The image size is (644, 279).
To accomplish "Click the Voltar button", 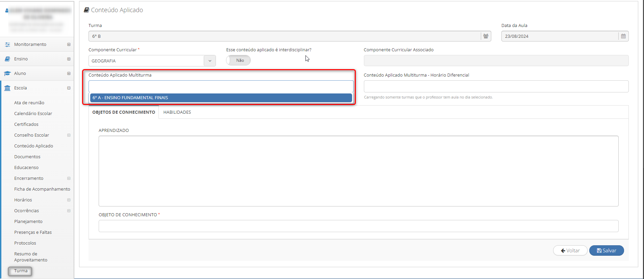I will coord(570,251).
